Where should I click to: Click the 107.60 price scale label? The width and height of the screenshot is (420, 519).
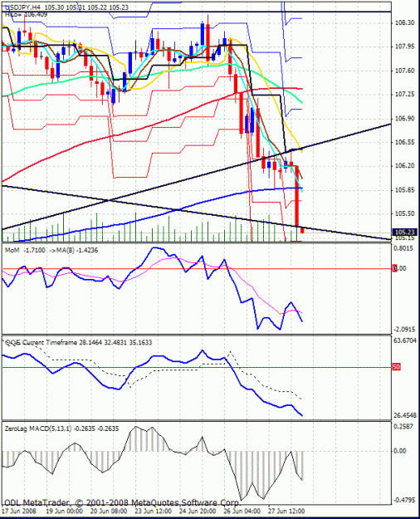coord(404,71)
